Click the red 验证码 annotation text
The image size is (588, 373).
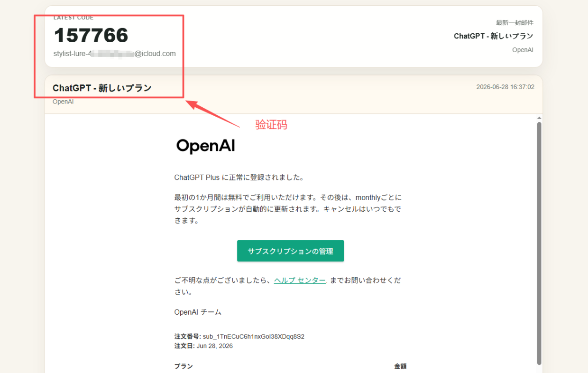[271, 125]
